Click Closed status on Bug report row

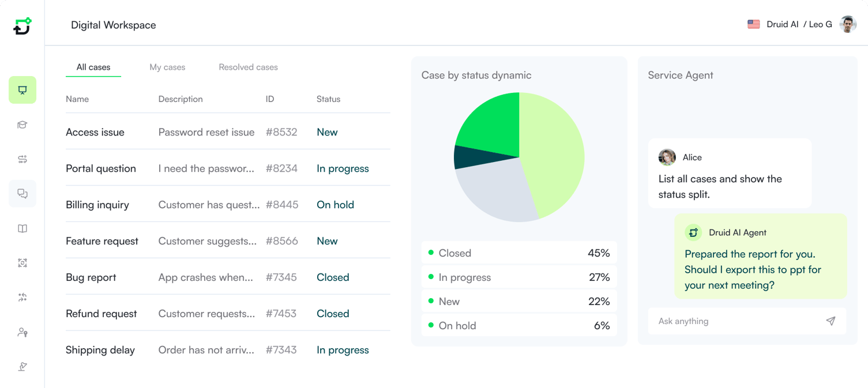[x=333, y=277]
